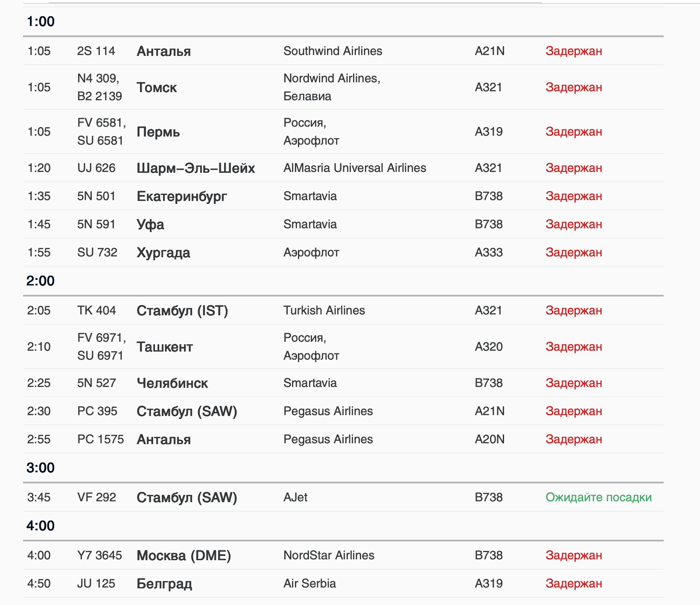Open the Белград flight destination
The width and height of the screenshot is (700, 605).
pos(164,584)
